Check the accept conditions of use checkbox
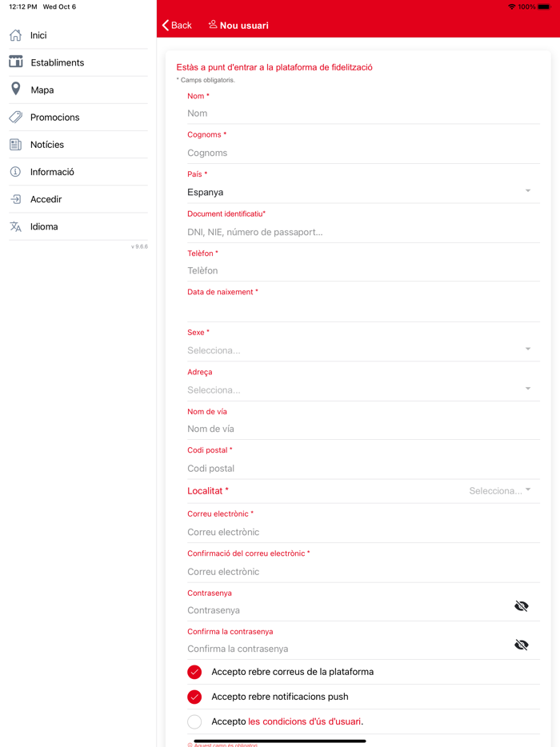 [x=194, y=721]
